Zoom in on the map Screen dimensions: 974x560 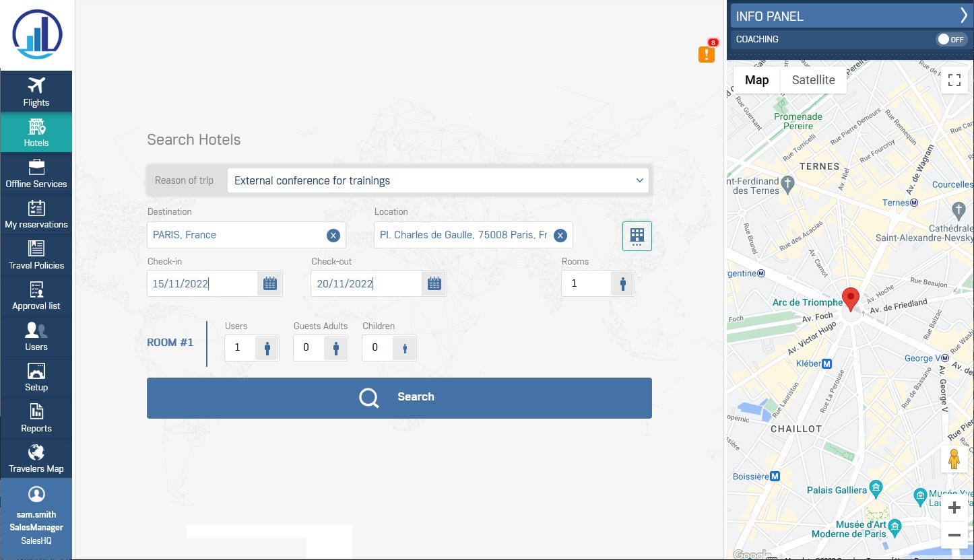pyautogui.click(x=954, y=508)
